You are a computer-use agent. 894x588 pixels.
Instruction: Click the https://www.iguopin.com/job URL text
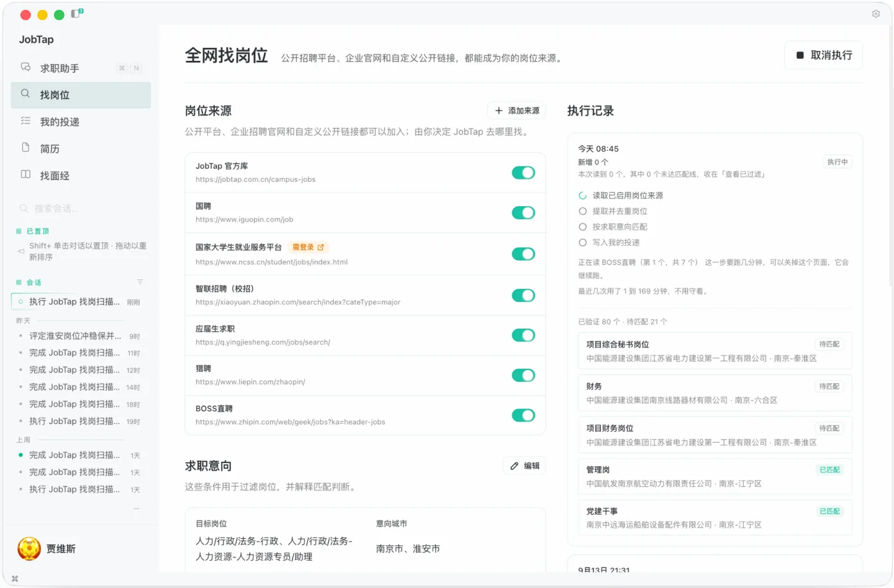245,220
